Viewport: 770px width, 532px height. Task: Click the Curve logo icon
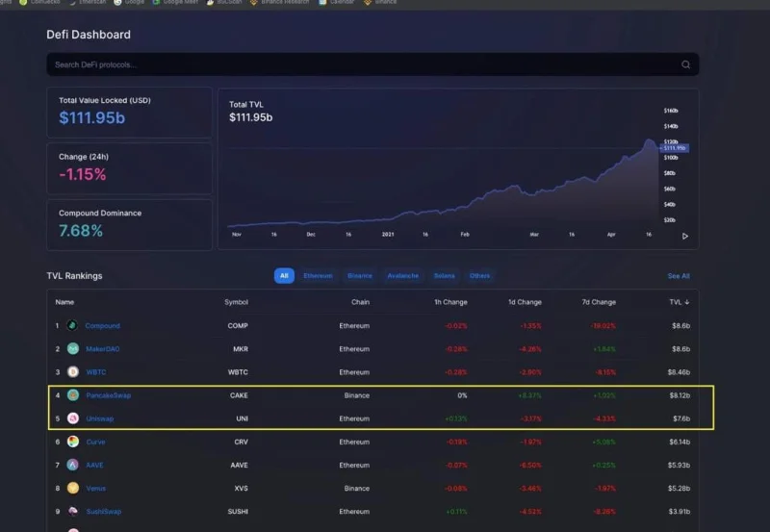73,442
